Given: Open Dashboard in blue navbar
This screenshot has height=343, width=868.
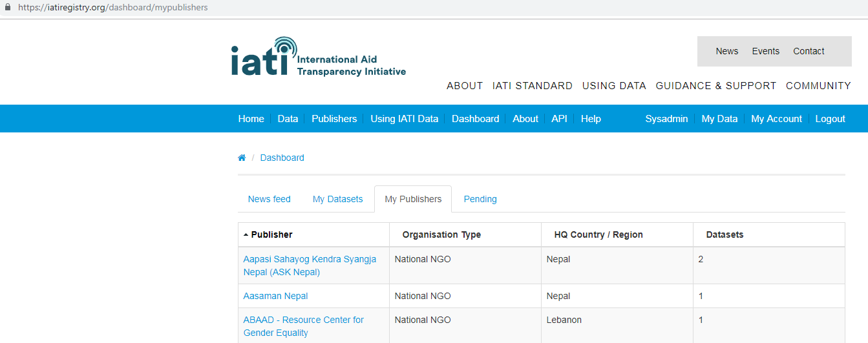Looking at the screenshot, I should coord(475,119).
